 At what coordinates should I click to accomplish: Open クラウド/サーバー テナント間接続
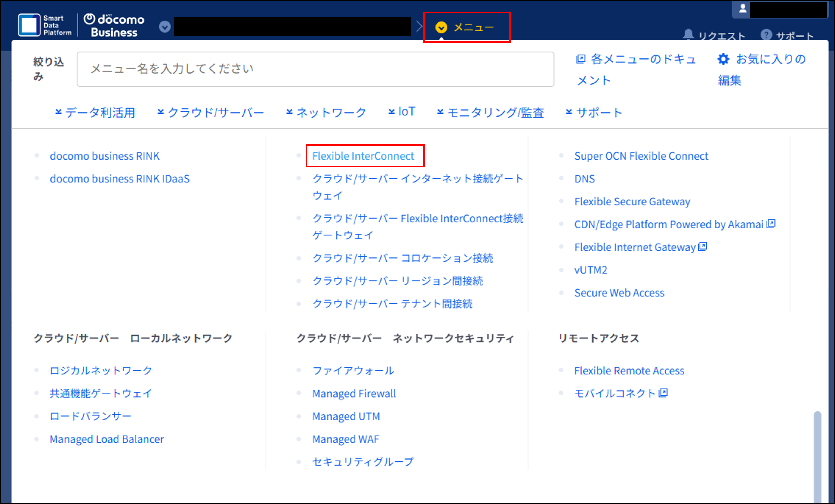pos(392,303)
